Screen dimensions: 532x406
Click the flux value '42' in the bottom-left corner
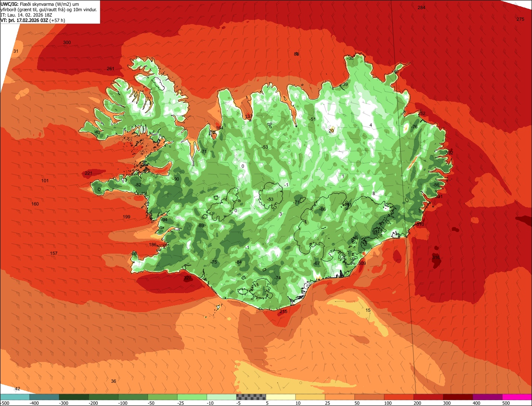pos(17,389)
